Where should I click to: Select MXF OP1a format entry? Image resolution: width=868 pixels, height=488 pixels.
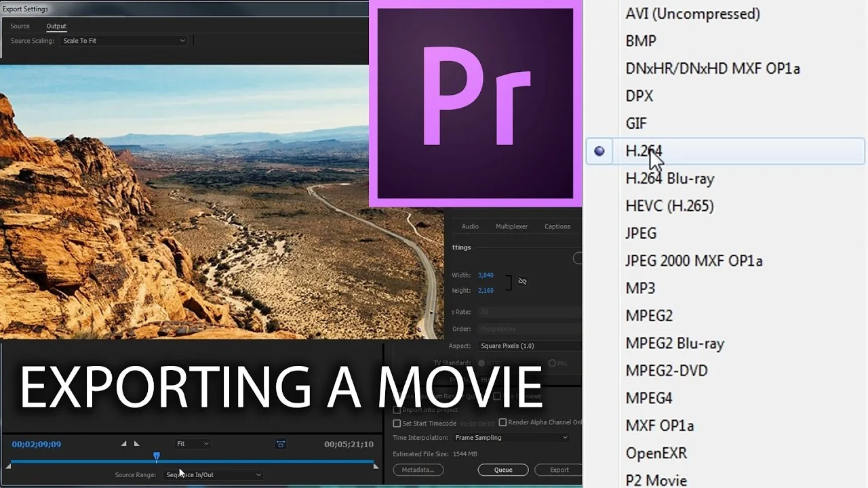pyautogui.click(x=659, y=426)
